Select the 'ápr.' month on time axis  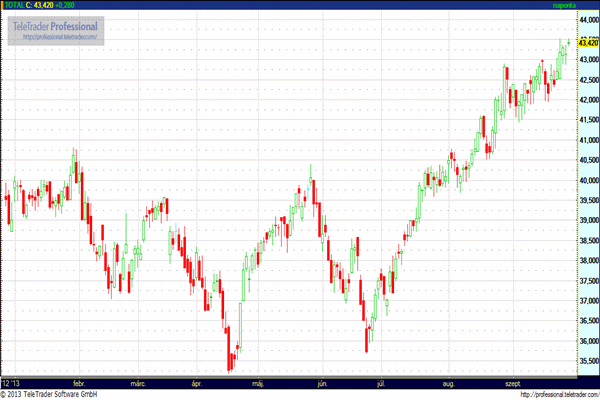point(197,382)
